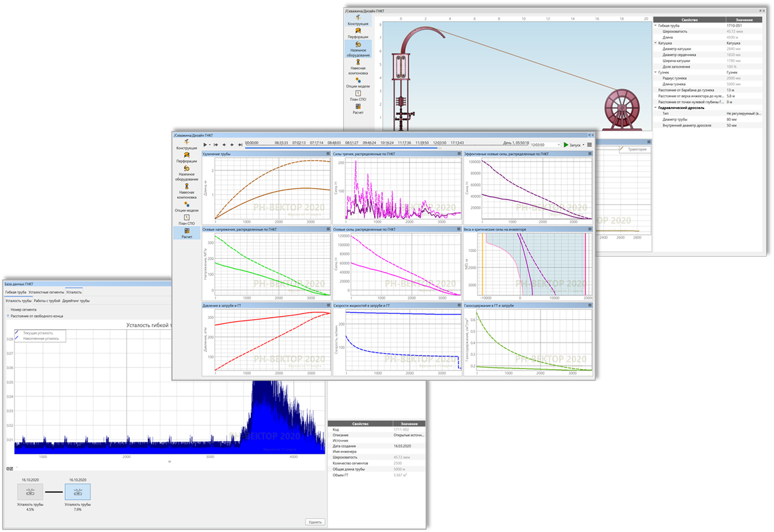Step forward one timeline frame
Screen dimensions: 774x532
(x=232, y=145)
